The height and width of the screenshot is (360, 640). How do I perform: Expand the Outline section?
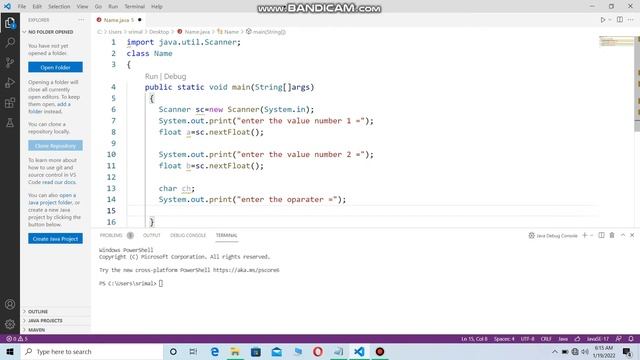[x=38, y=311]
